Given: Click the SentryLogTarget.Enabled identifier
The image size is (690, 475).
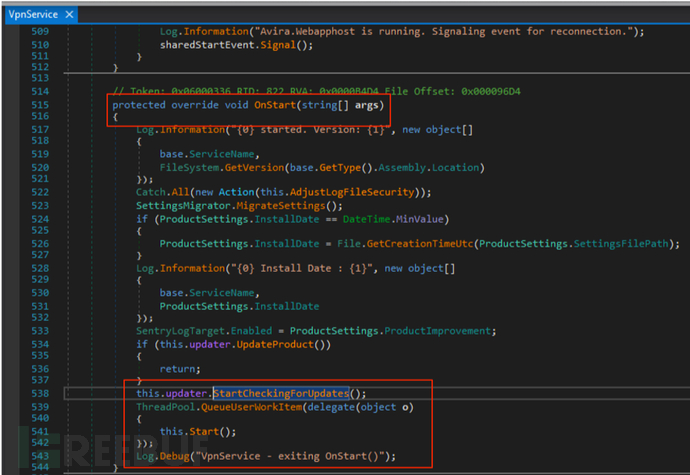Looking at the screenshot, I should pos(204,331).
